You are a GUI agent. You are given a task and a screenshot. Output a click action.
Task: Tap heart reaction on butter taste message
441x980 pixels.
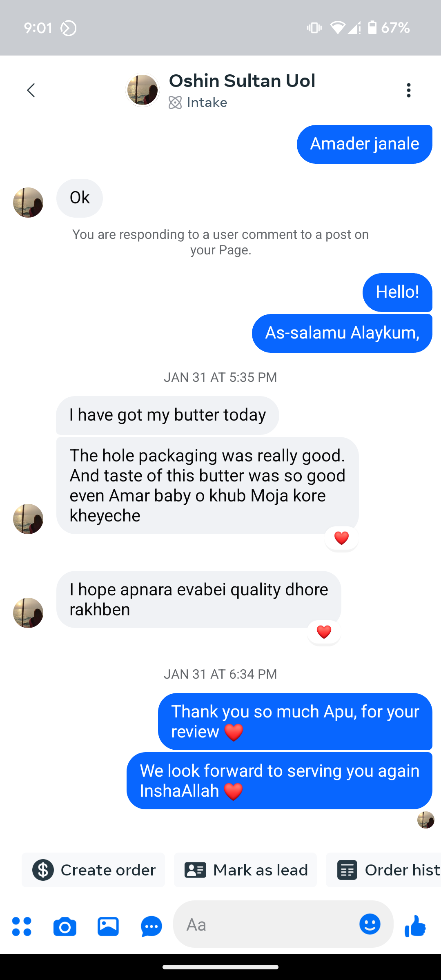point(341,538)
